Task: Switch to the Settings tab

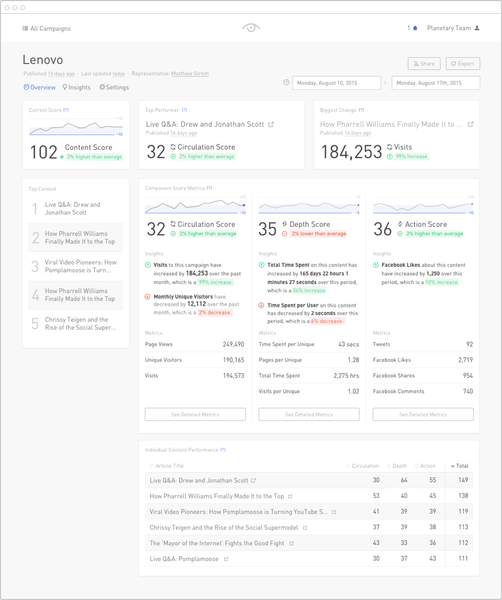Action: tap(114, 87)
